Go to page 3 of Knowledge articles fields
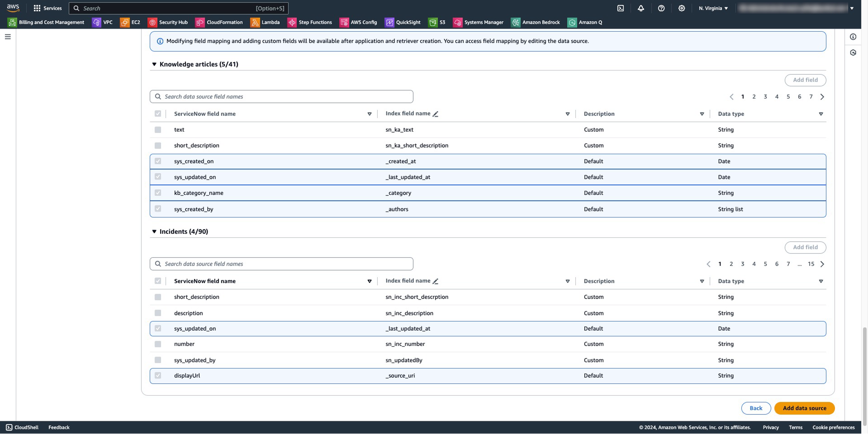 coord(765,97)
